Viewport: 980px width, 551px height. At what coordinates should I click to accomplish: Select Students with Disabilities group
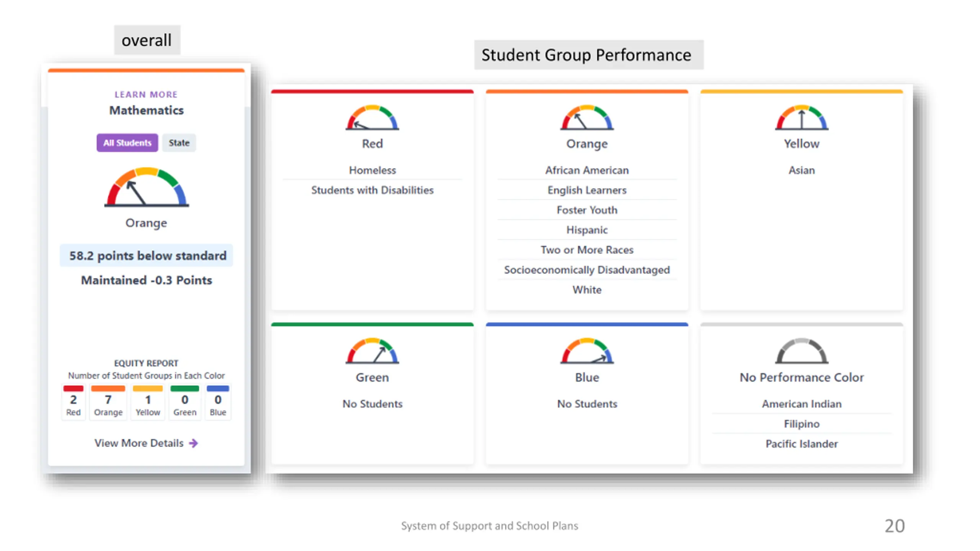coord(372,190)
